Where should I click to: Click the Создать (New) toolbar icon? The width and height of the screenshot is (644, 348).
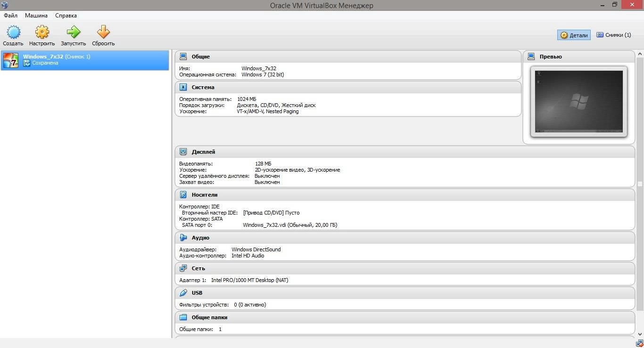(x=13, y=32)
